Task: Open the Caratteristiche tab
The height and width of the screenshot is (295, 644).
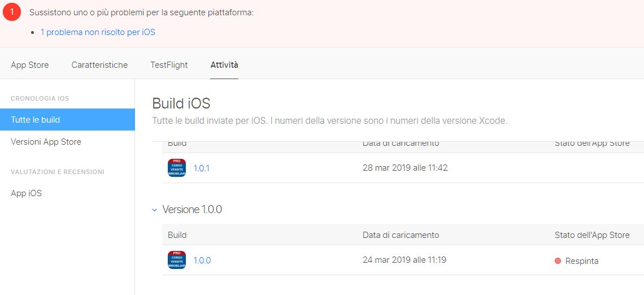Action: pos(99,65)
